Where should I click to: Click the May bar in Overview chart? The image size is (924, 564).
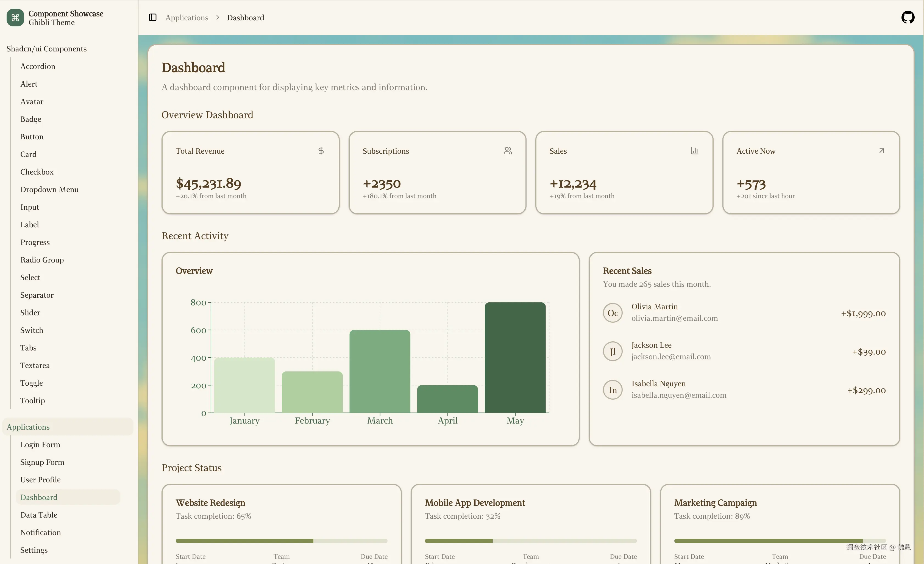point(515,357)
